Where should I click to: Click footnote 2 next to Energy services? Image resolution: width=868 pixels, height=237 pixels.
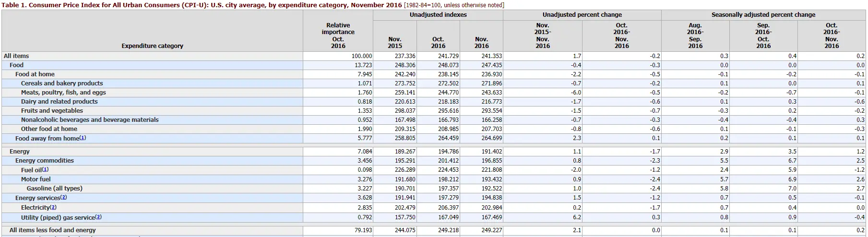(64, 197)
